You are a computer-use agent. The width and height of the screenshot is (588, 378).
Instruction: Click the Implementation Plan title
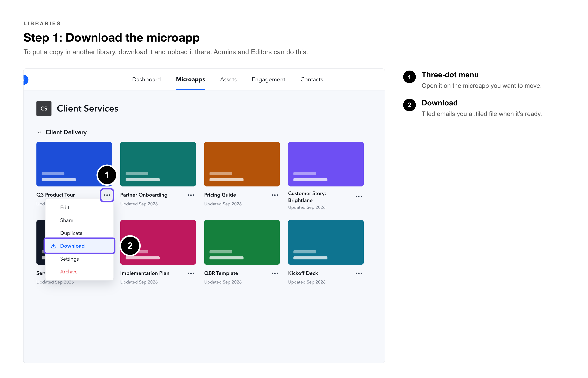pos(145,273)
